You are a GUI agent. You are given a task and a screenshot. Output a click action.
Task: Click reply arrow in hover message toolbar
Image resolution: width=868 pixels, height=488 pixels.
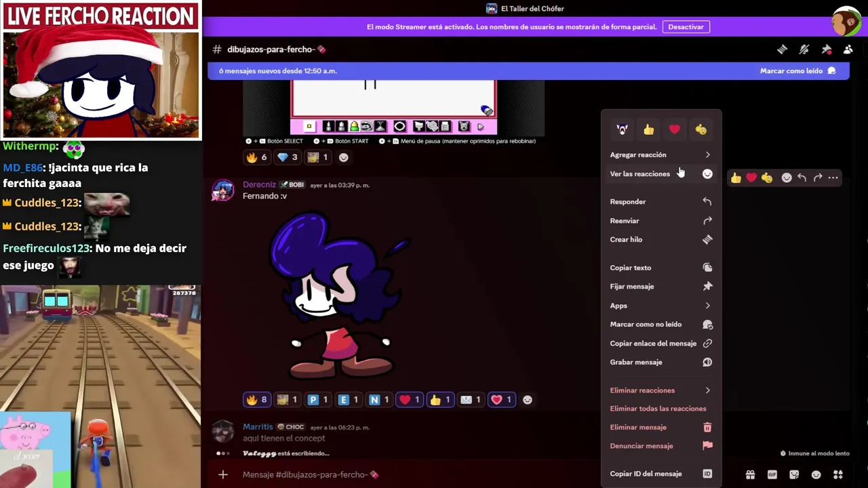point(802,178)
